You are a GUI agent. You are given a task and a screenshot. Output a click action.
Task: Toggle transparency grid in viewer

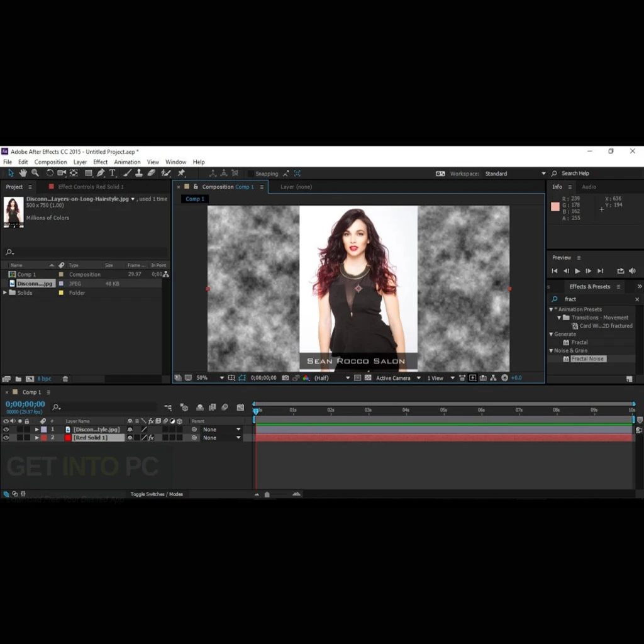368,378
